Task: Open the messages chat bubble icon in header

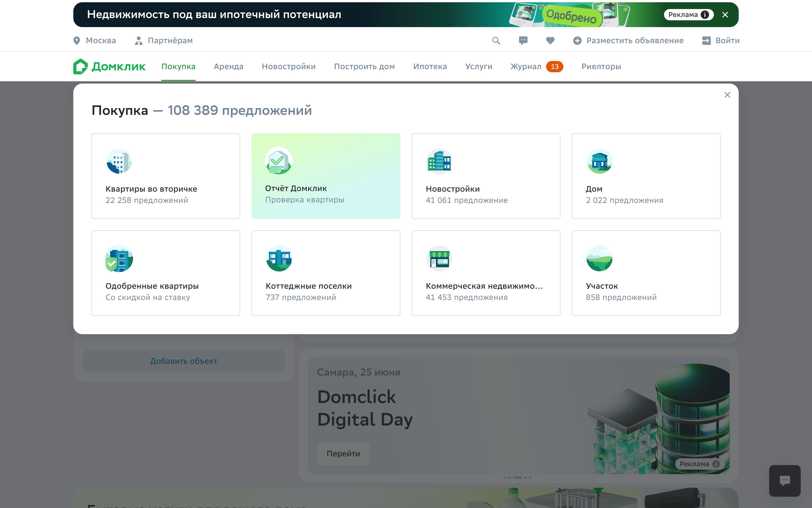Action: [523, 41]
